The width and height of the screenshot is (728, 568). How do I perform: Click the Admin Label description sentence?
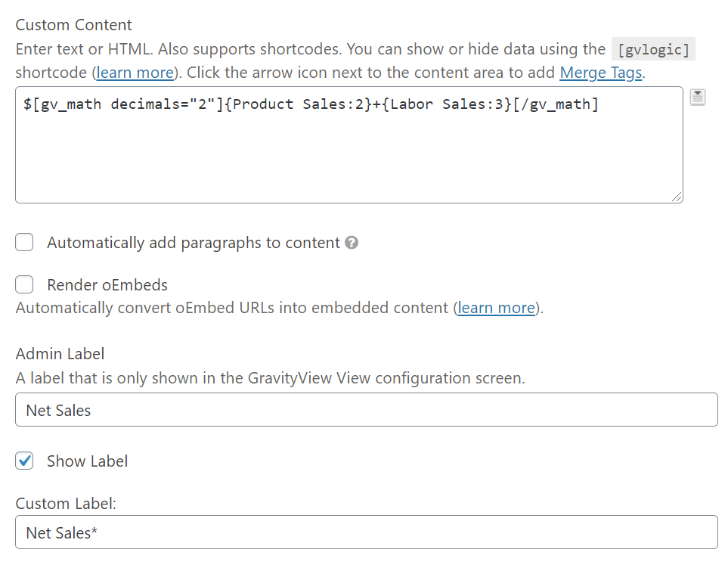(270, 377)
